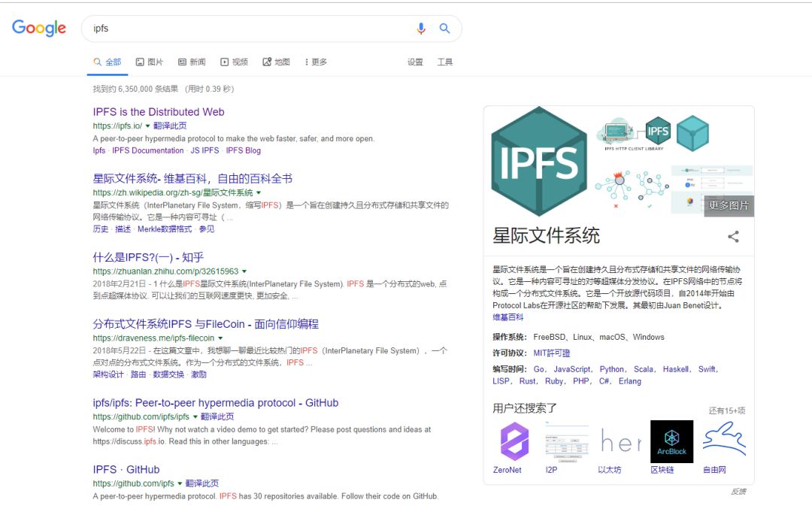Open 什么是IPFS?(一) - 知乎 result
The image size is (812, 512).
pyautogui.click(x=148, y=257)
